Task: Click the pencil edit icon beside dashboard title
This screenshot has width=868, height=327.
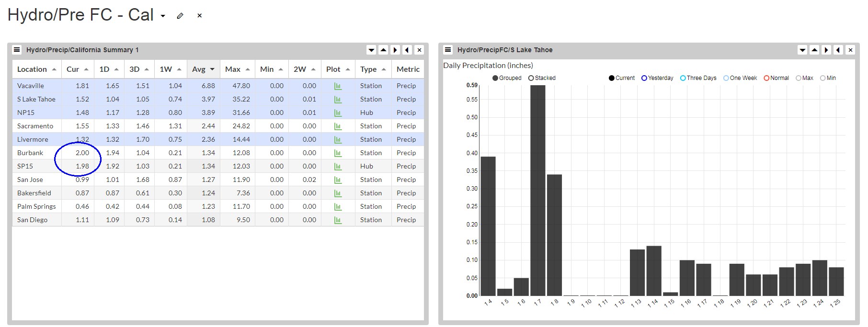Action: pos(180,16)
